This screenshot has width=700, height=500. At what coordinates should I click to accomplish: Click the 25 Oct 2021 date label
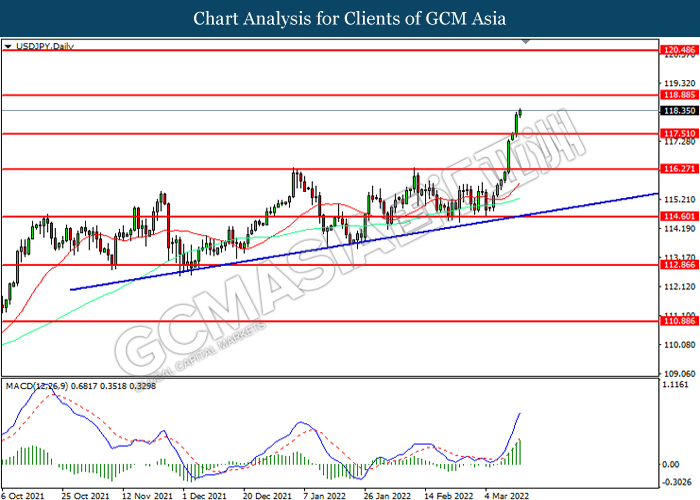click(x=85, y=496)
